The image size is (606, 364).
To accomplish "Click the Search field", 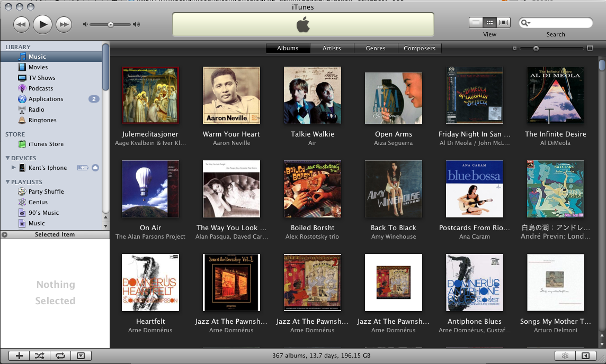I will point(556,23).
